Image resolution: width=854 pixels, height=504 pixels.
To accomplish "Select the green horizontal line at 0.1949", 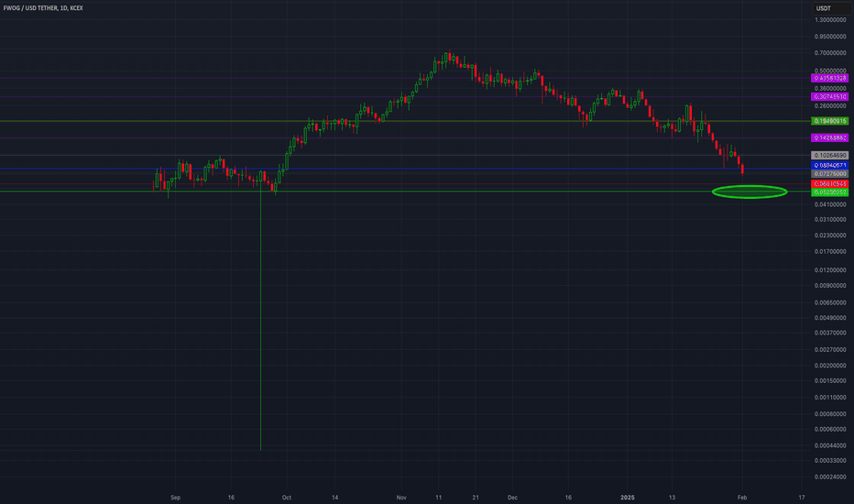I will (x=403, y=121).
